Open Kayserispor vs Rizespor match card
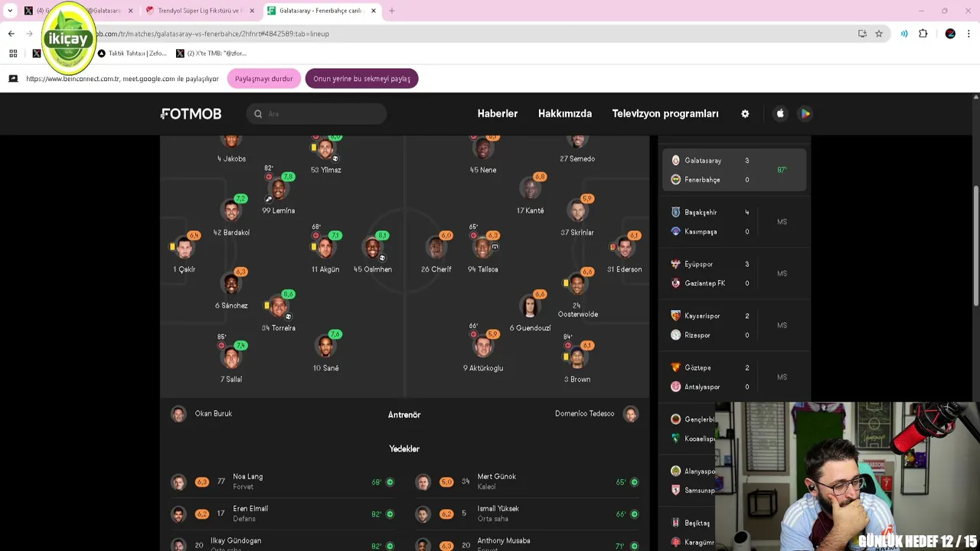This screenshot has width=980, height=551. (735, 325)
